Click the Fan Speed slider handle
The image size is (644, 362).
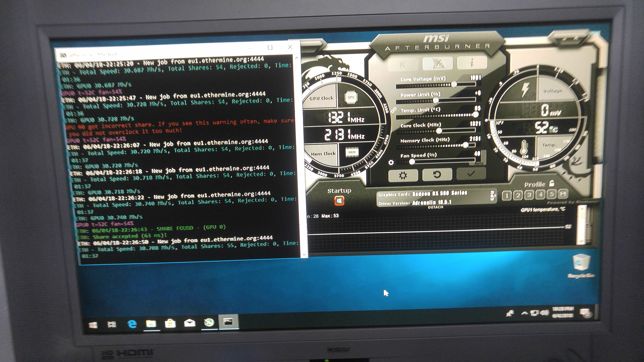point(412,162)
